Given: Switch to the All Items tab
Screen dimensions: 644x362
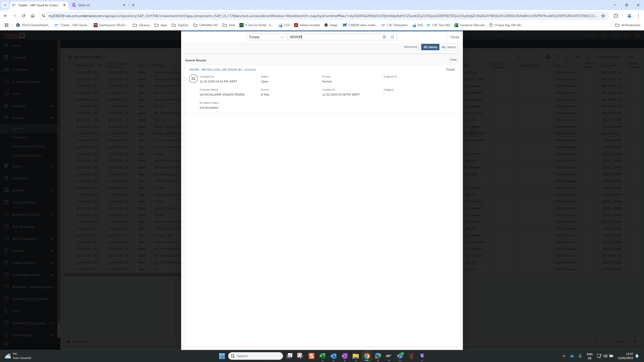Looking at the screenshot, I should pyautogui.click(x=430, y=47).
